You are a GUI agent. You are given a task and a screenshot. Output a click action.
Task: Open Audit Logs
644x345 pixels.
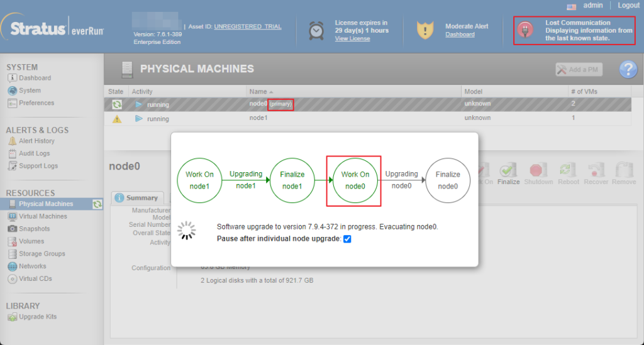34,153
